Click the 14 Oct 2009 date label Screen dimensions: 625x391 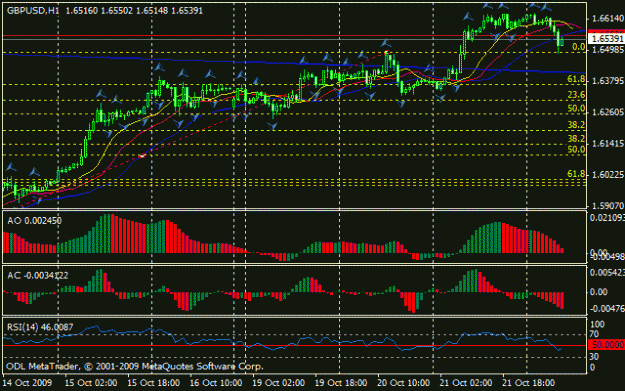pyautogui.click(x=27, y=383)
